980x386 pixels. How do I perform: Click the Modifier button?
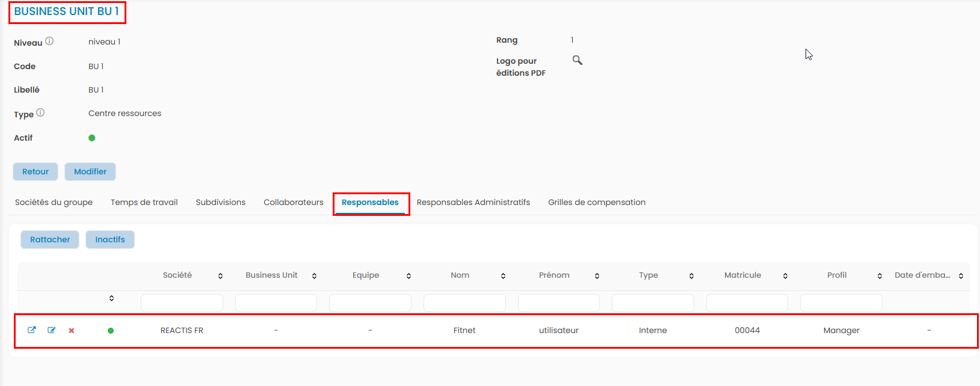[x=90, y=172]
